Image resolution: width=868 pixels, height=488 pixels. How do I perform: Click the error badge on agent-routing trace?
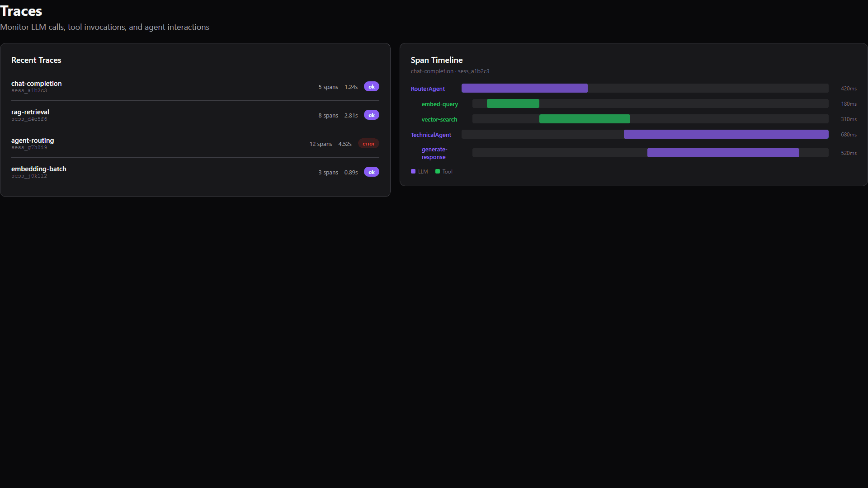coord(368,143)
